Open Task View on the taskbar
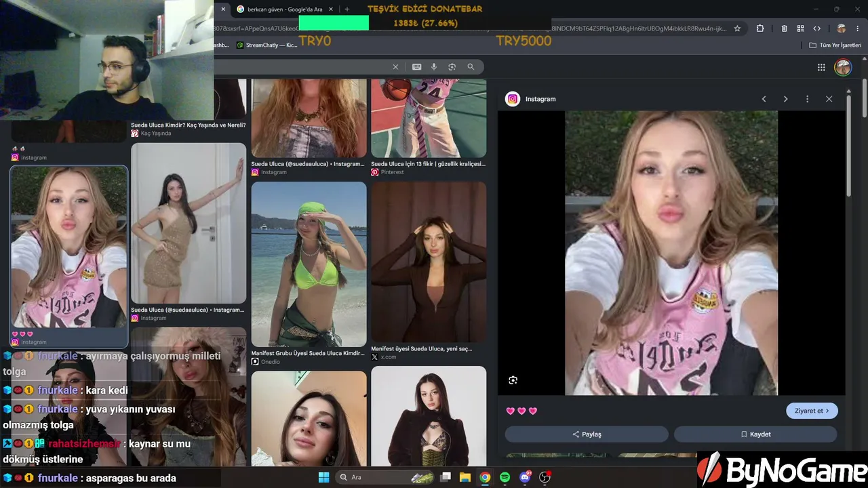The width and height of the screenshot is (868, 488). (x=446, y=477)
